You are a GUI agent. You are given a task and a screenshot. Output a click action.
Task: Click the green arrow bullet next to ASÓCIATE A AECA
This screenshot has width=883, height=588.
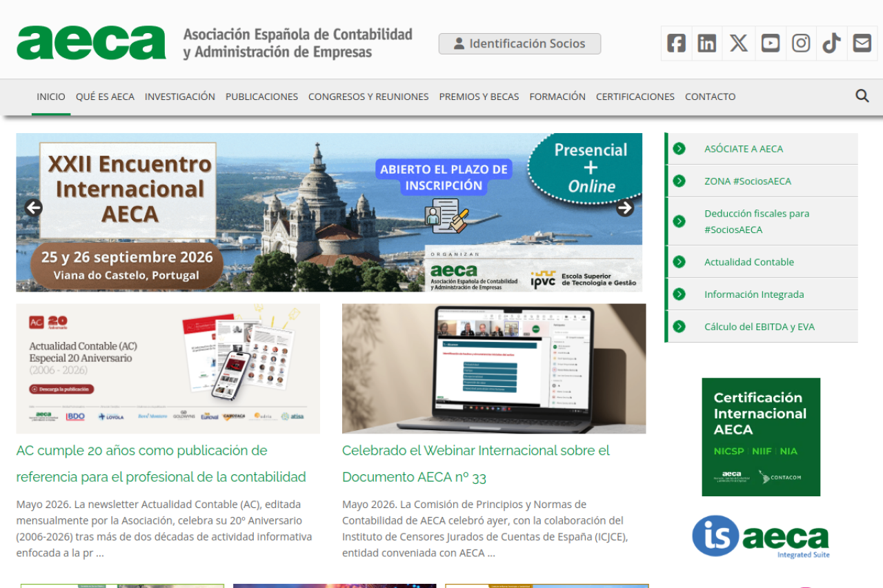(x=679, y=148)
